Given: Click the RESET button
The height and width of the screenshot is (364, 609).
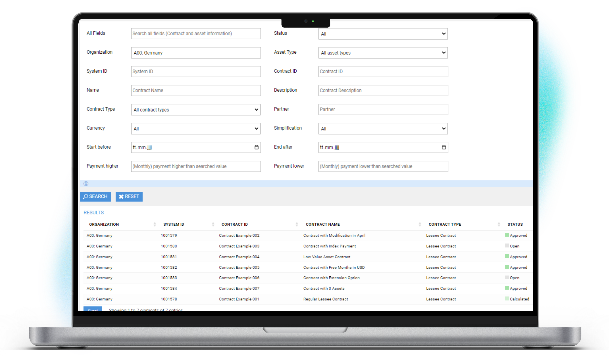Looking at the screenshot, I should 129,196.
